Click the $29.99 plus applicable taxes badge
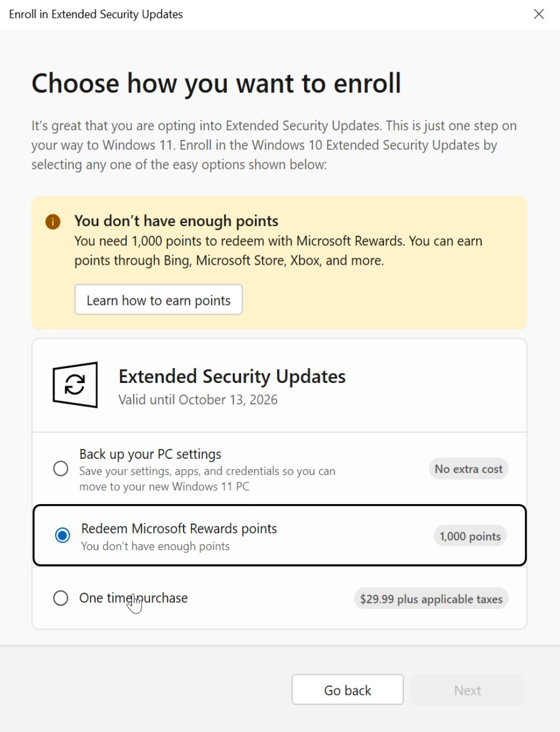 [x=431, y=599]
